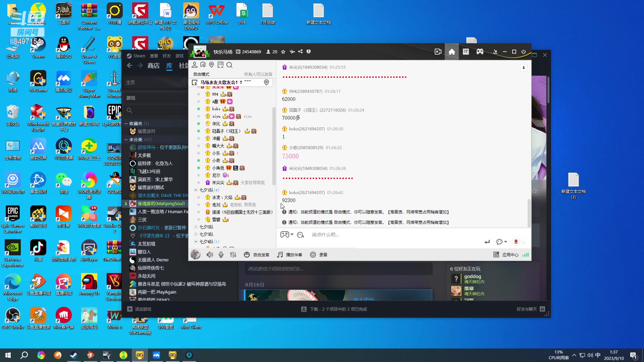The image size is (644, 362).
Task: Expand the gift panel arrow beside the flower
Action: click(524, 242)
